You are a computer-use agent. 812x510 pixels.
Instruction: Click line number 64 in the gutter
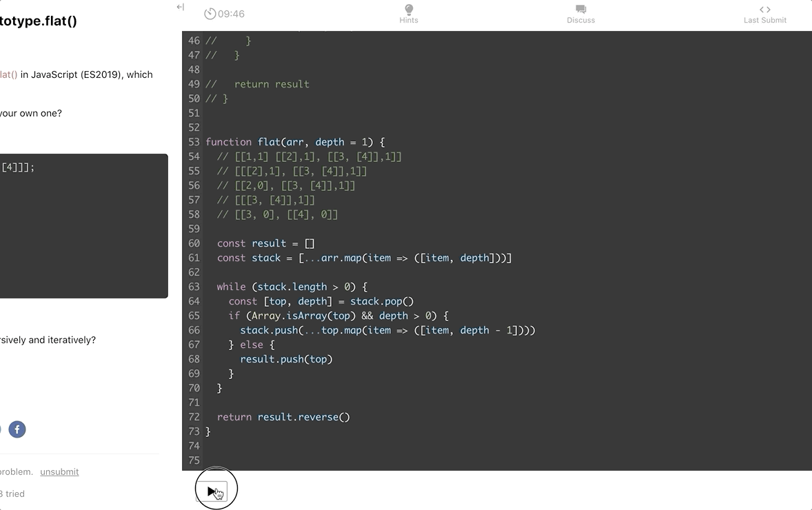pyautogui.click(x=194, y=301)
